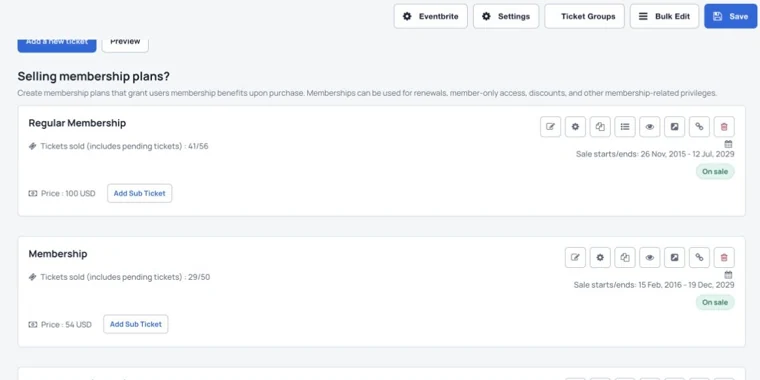The height and width of the screenshot is (380, 760).
Task: Click calendar icon above 15 Feb, 2016 sale dates
Action: (x=728, y=275)
